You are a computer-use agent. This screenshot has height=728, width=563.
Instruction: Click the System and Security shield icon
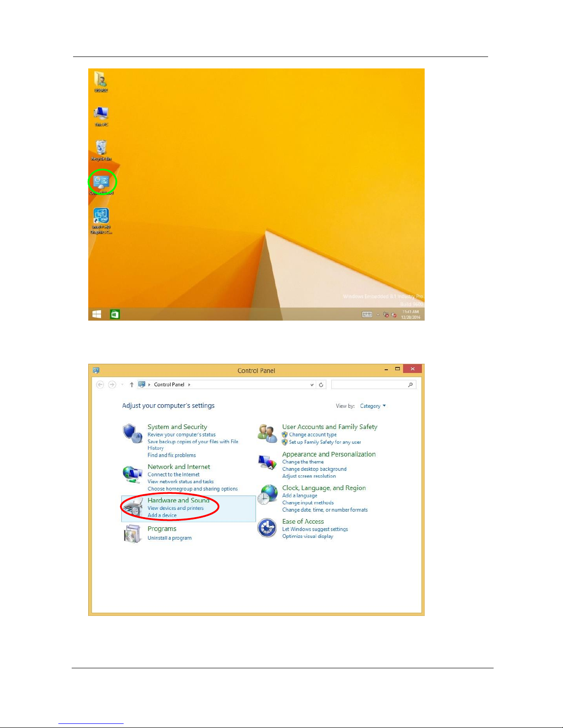[132, 433]
